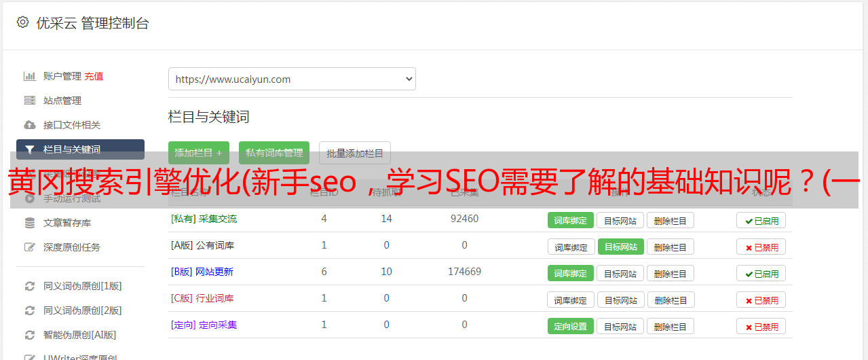Click the green 定向设置 button
Screen dimensions: 868x360
[x=571, y=326]
